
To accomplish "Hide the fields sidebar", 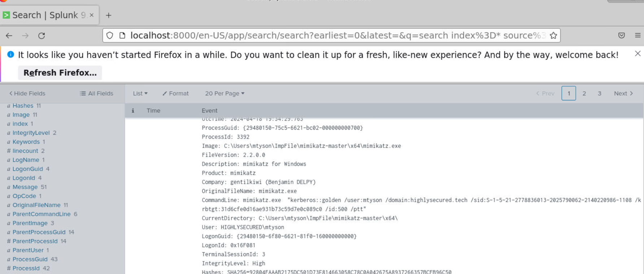I will coord(27,93).
